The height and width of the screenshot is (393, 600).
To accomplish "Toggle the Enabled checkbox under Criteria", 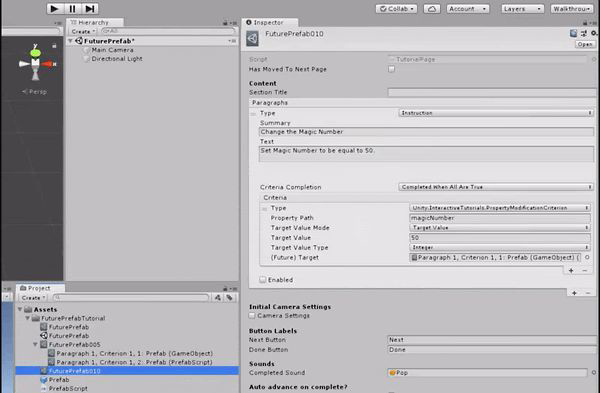I will [262, 280].
